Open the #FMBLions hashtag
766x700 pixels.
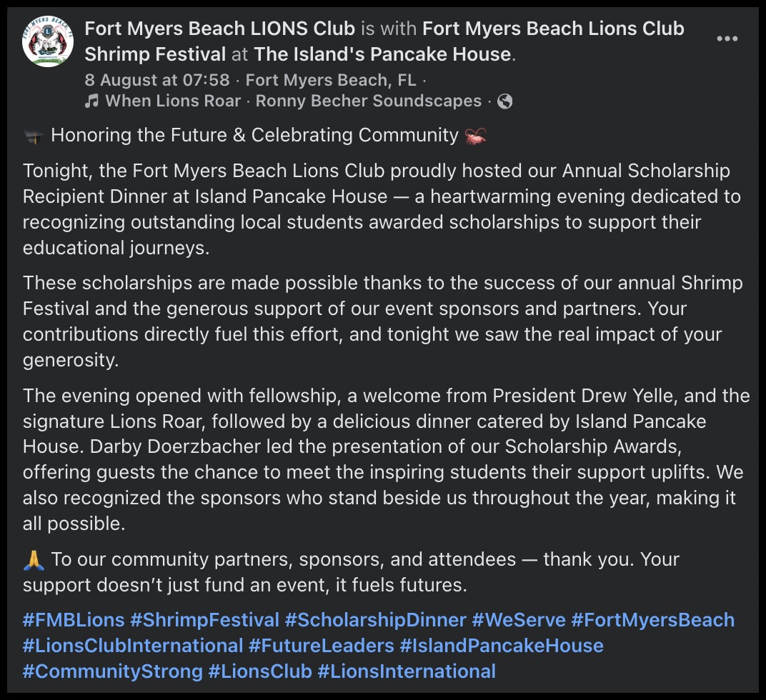[74, 619]
